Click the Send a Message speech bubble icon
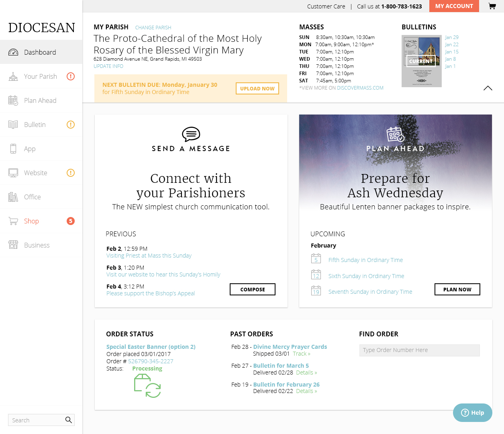The height and width of the screenshot is (434, 504). point(191,134)
